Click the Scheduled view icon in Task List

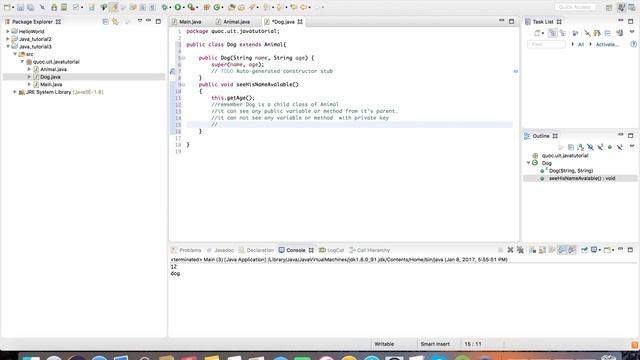tap(562, 33)
